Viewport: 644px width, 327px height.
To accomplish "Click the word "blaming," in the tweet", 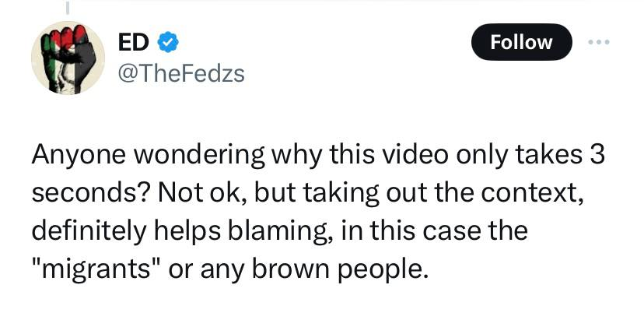I will (x=289, y=232).
